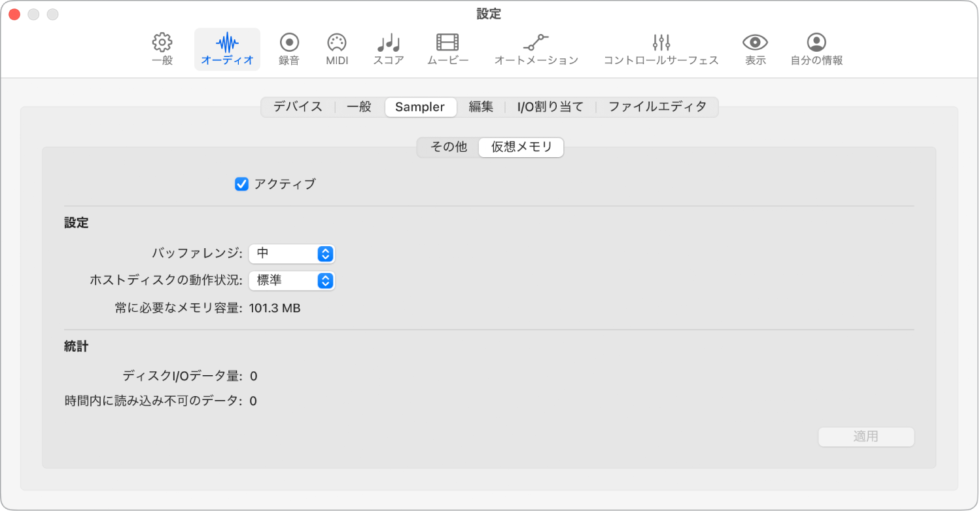Switch to the その他 segment
Viewport: 980px width, 512px height.
point(449,147)
